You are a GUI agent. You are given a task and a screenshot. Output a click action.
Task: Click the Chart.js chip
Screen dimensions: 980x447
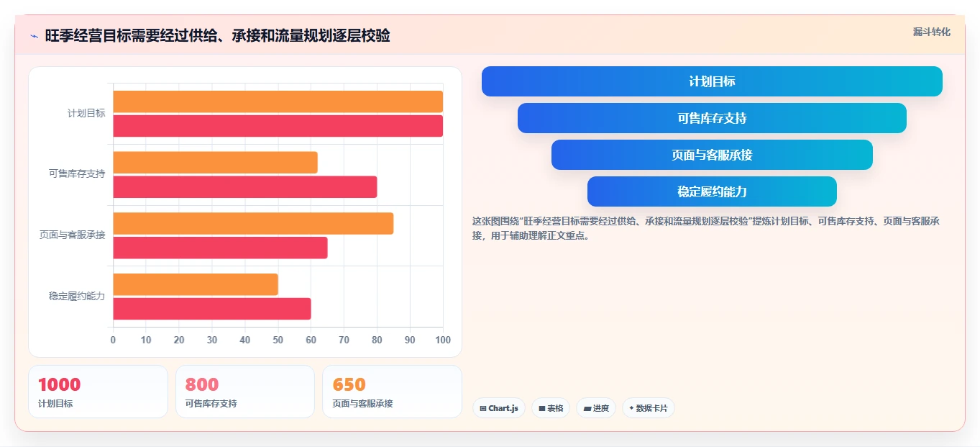click(499, 408)
